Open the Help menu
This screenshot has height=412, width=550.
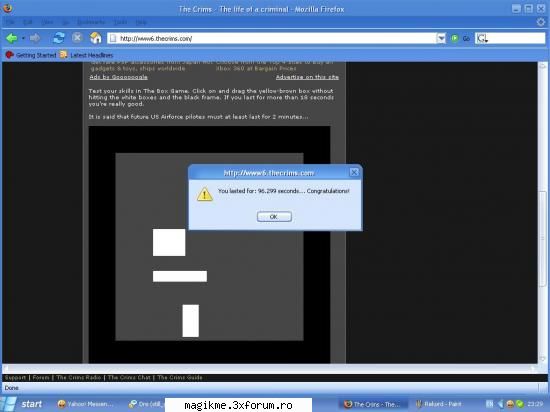click(141, 22)
